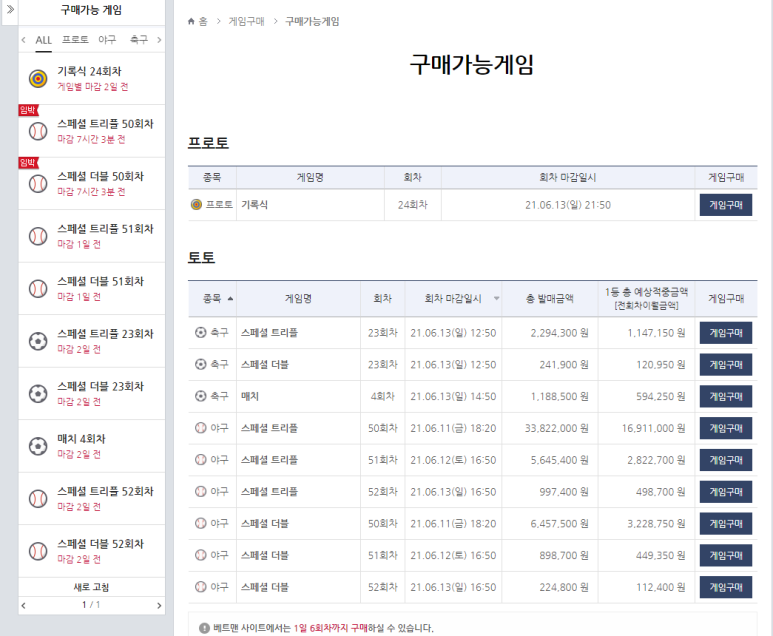Click 게임구매 for 축구 스페셜 트리플 23회차
Image resolution: width=773 pixels, height=636 pixels.
coord(726,333)
